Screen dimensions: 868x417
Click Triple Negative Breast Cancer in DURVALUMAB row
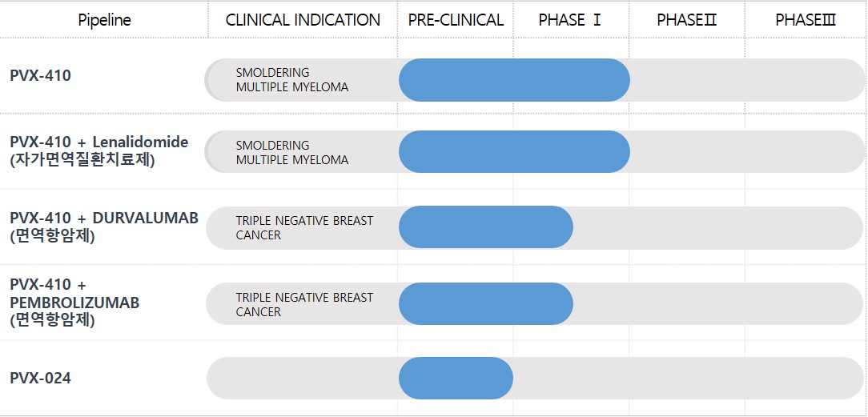pos(304,227)
